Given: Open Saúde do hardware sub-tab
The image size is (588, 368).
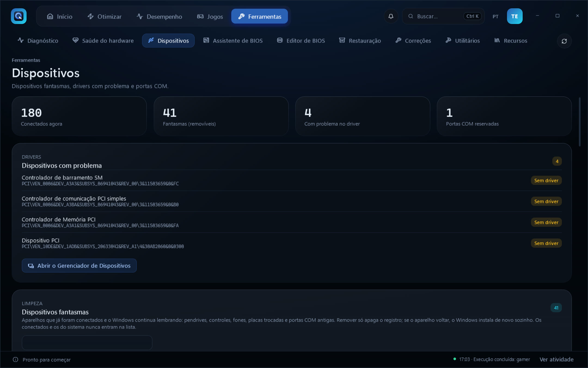Looking at the screenshot, I should tap(103, 41).
